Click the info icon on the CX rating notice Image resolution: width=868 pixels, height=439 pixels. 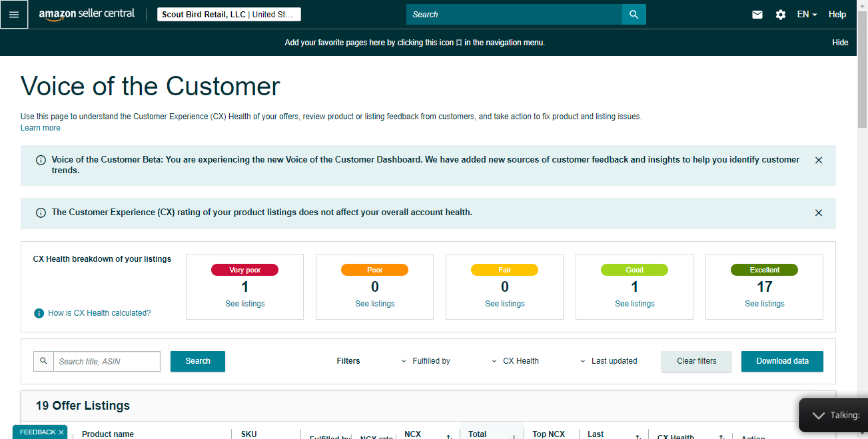(41, 213)
